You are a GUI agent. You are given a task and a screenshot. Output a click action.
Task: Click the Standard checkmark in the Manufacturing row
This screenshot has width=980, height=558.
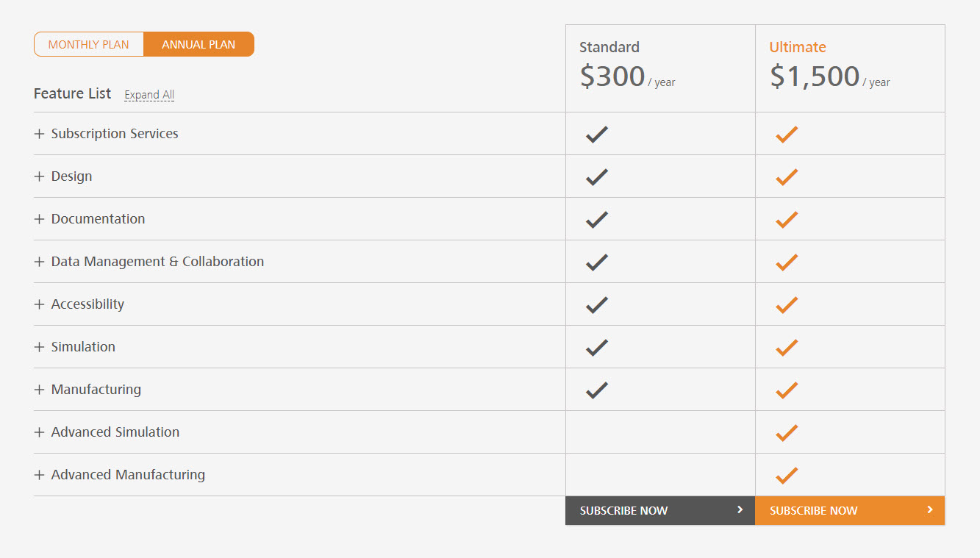point(597,390)
